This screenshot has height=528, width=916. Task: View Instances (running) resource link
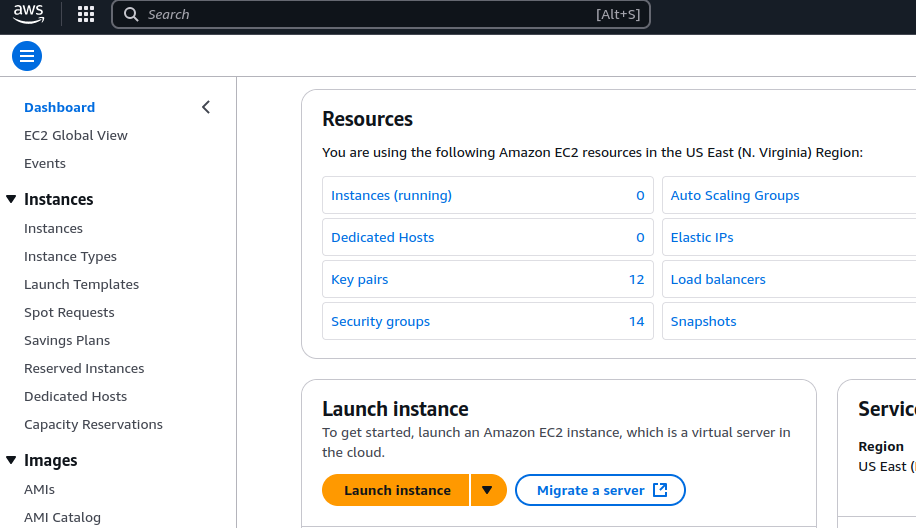[391, 195]
